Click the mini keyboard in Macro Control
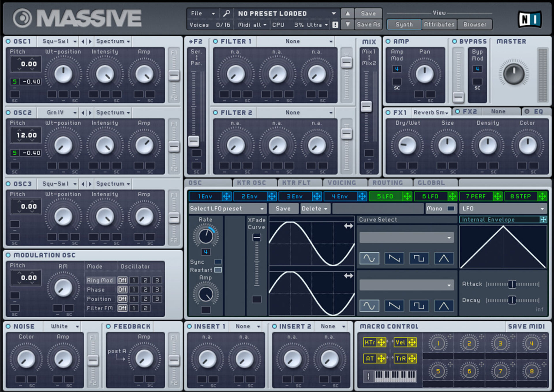The width and height of the screenshot is (554, 392). point(395,376)
